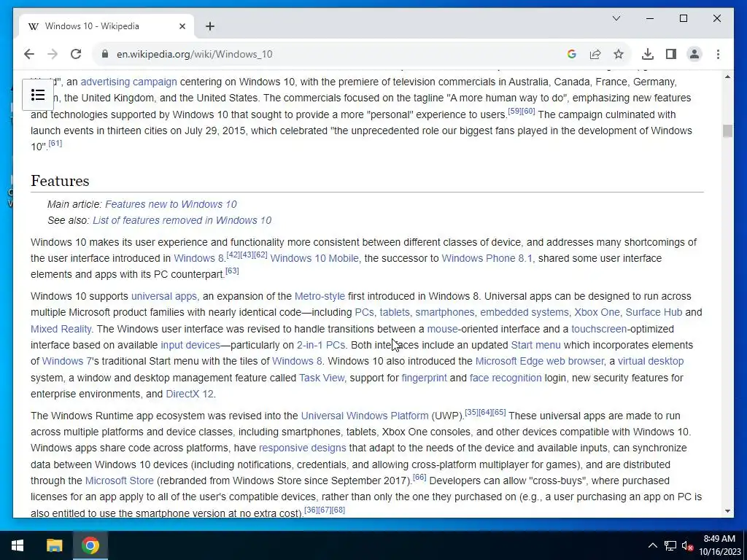Open Chrome downloads
The height and width of the screenshot is (560, 747).
pyautogui.click(x=648, y=54)
